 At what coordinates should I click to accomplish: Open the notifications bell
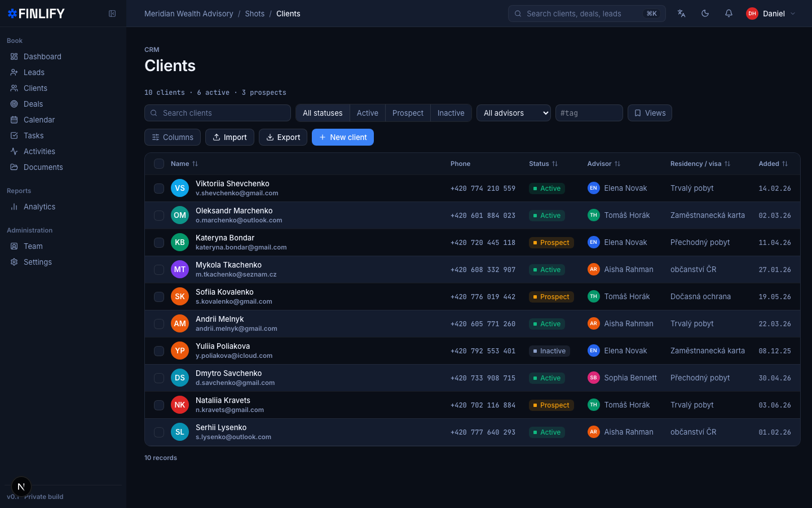pyautogui.click(x=729, y=14)
